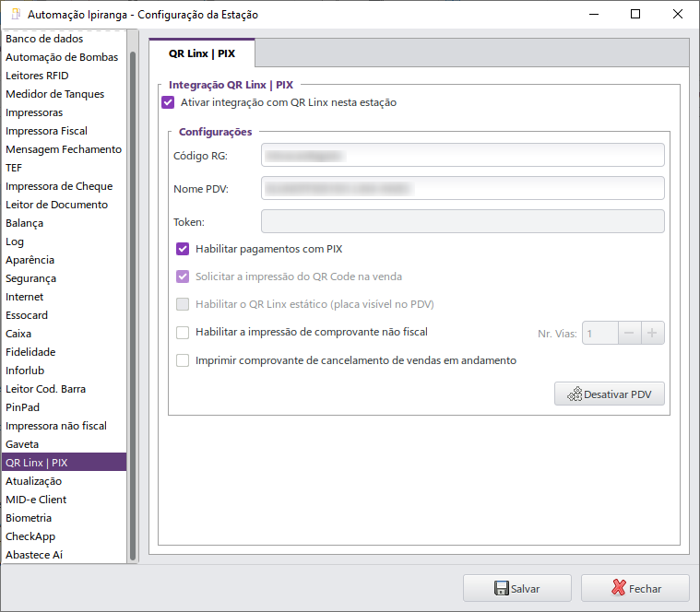Screen dimensions: 700x612
Task: Open Leitor Cod. Barra settings
Action: 64,389
